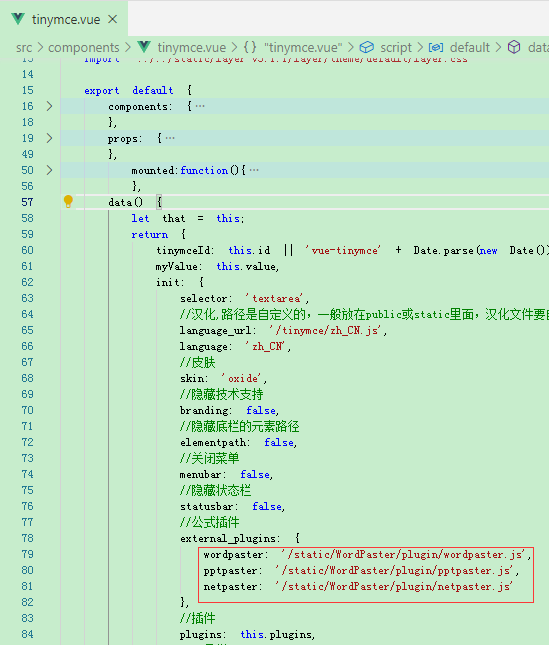
Task: Click line number 79 in the gutter
Action: coord(27,555)
